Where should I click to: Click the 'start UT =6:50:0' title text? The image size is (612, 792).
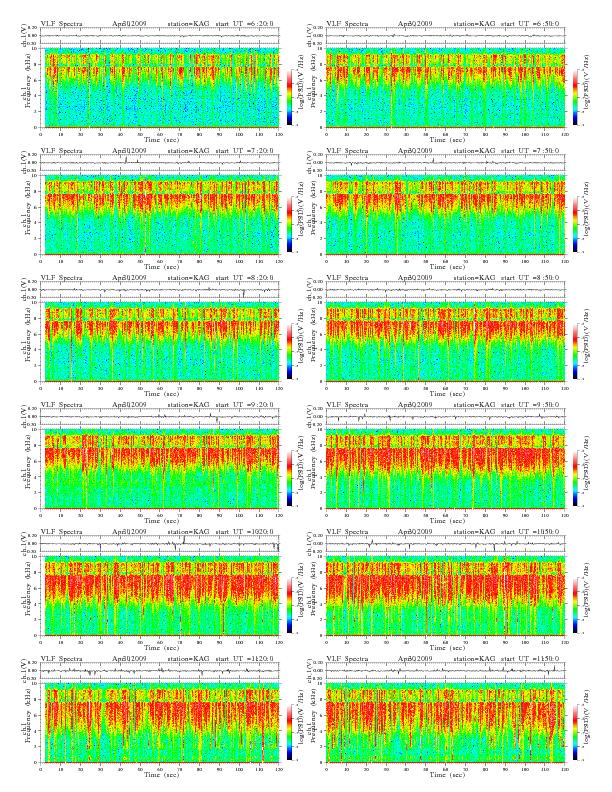click(x=530, y=24)
